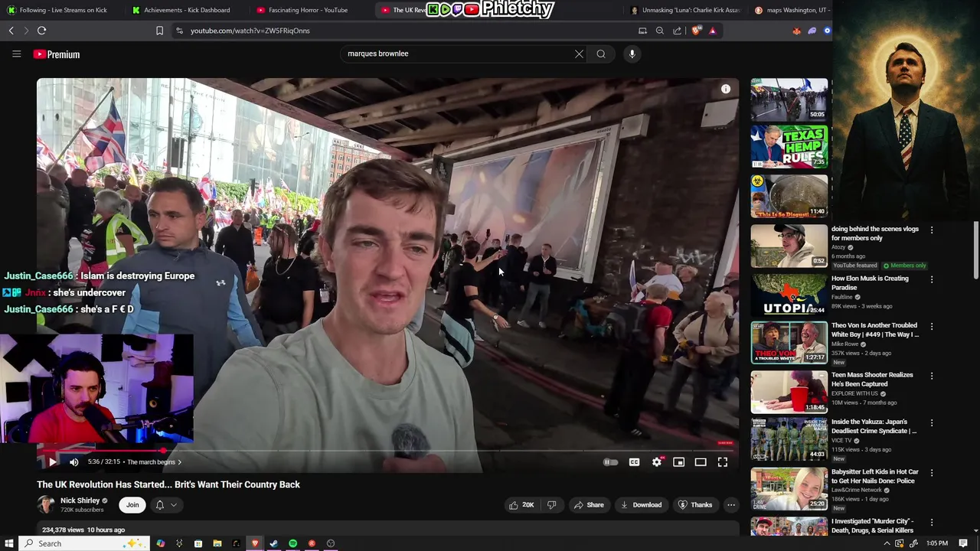The image size is (980, 551).
Task: Open 'Theo Von Is Another Troubled White Boy' video
Action: coord(874,330)
